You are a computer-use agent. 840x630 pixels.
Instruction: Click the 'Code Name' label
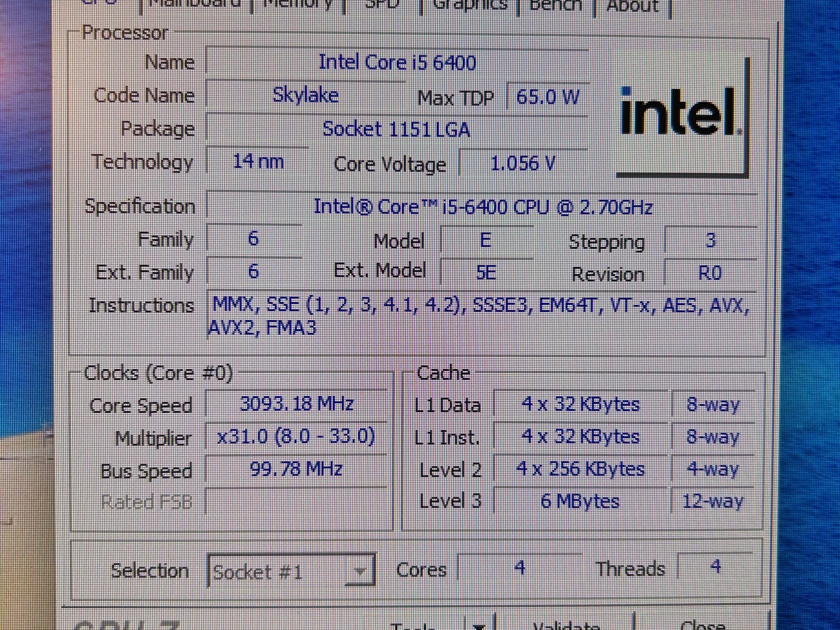[144, 96]
